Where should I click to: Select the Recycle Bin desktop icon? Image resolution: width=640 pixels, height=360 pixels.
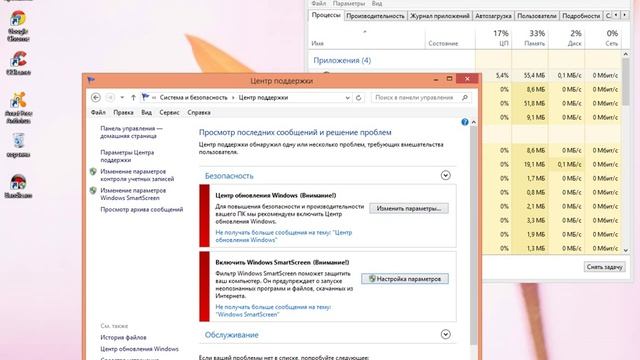point(18,145)
